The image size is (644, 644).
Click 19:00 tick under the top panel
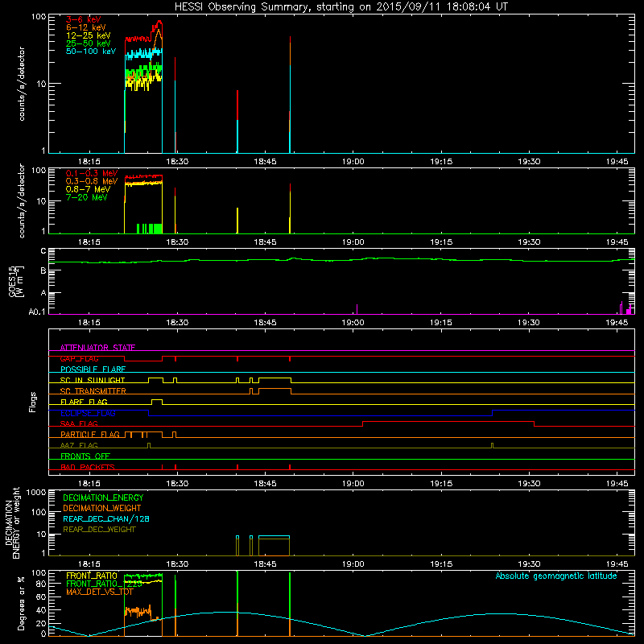tap(353, 162)
